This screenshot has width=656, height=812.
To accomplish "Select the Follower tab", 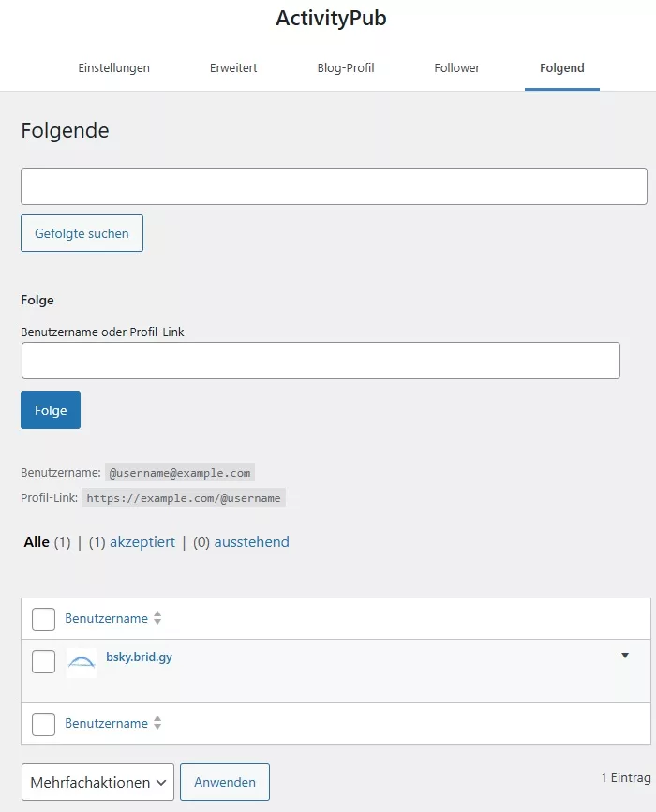I will [457, 68].
